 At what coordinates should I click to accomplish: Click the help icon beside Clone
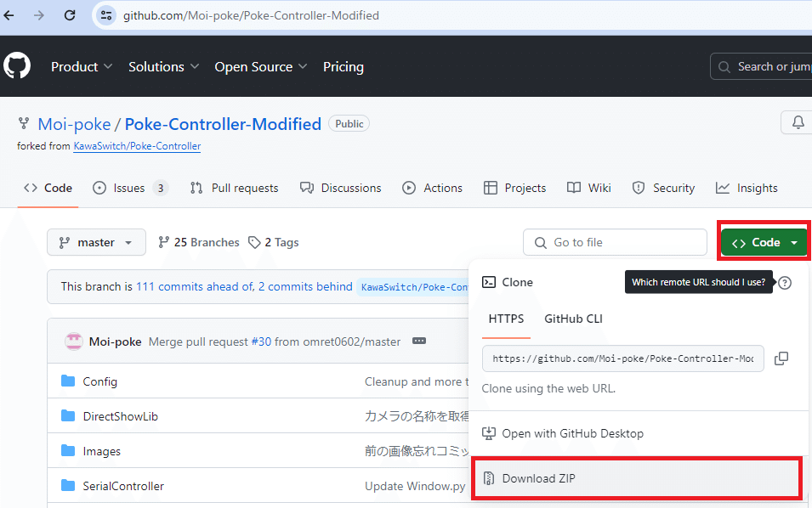(785, 282)
